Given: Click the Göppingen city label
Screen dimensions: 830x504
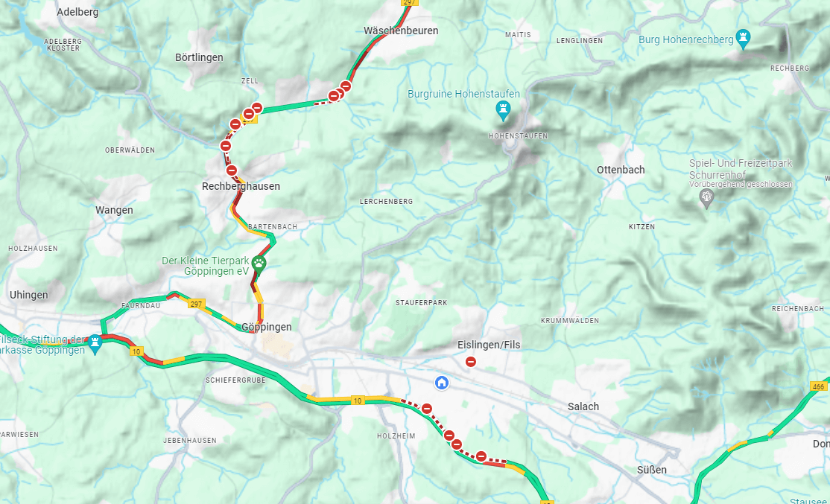Looking at the screenshot, I should tap(266, 327).
